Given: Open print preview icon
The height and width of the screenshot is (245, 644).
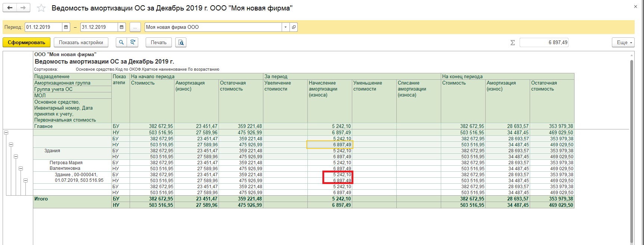Looking at the screenshot, I should coord(181,43).
